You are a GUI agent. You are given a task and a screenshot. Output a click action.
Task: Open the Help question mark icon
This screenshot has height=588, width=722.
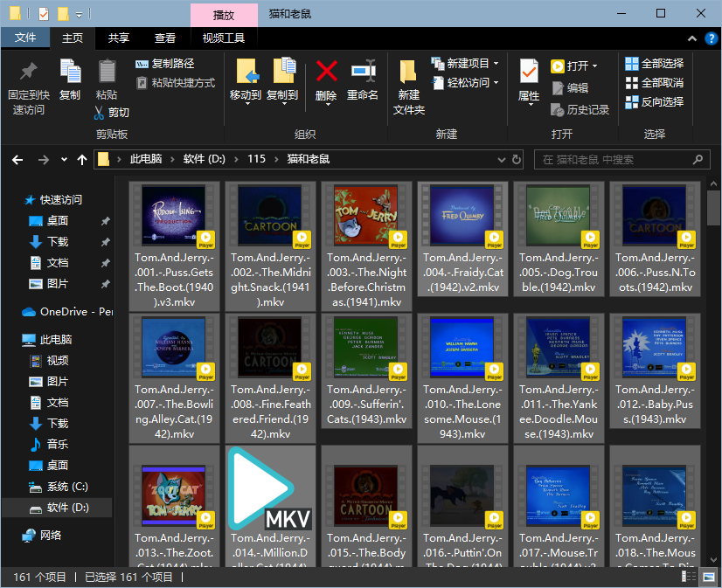tap(711, 38)
